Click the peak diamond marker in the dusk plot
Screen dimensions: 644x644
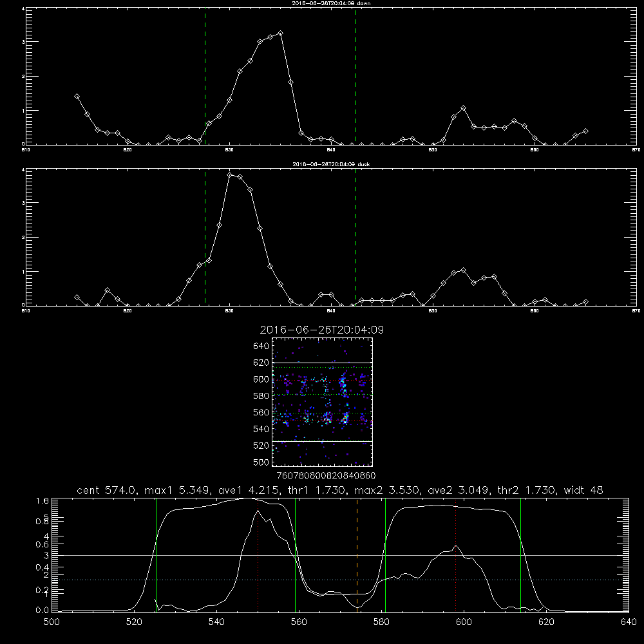(230, 175)
